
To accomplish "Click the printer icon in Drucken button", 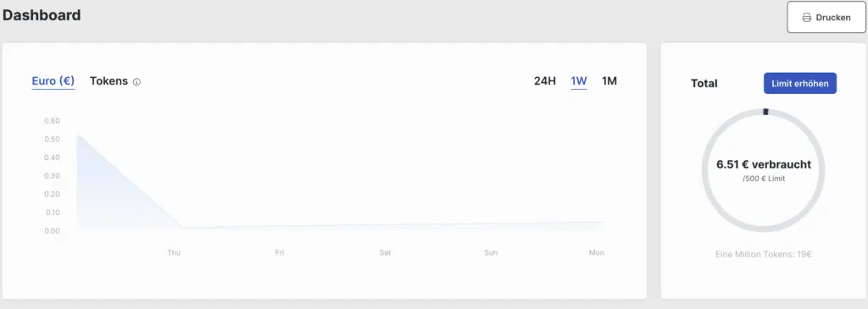I will coord(807,18).
